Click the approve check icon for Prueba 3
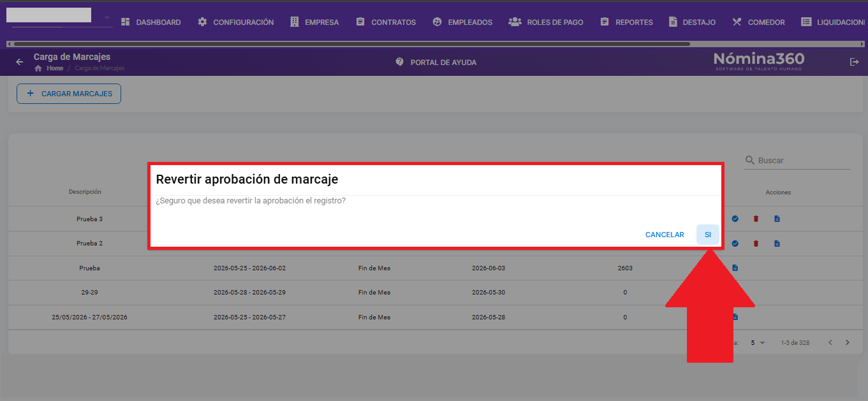Viewport: 868px width, 401px height. [735, 219]
